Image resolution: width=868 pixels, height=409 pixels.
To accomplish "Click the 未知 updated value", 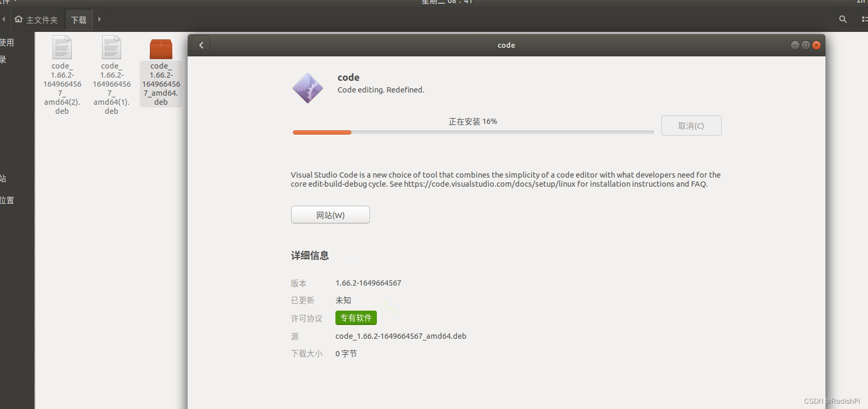I will click(343, 301).
